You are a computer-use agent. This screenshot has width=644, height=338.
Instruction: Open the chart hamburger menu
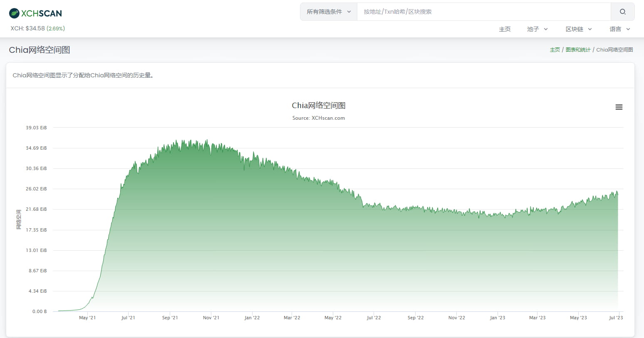pos(619,107)
